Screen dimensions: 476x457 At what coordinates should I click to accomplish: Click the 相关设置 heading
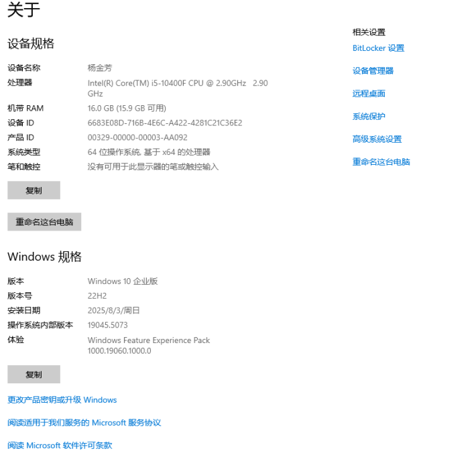coord(369,32)
